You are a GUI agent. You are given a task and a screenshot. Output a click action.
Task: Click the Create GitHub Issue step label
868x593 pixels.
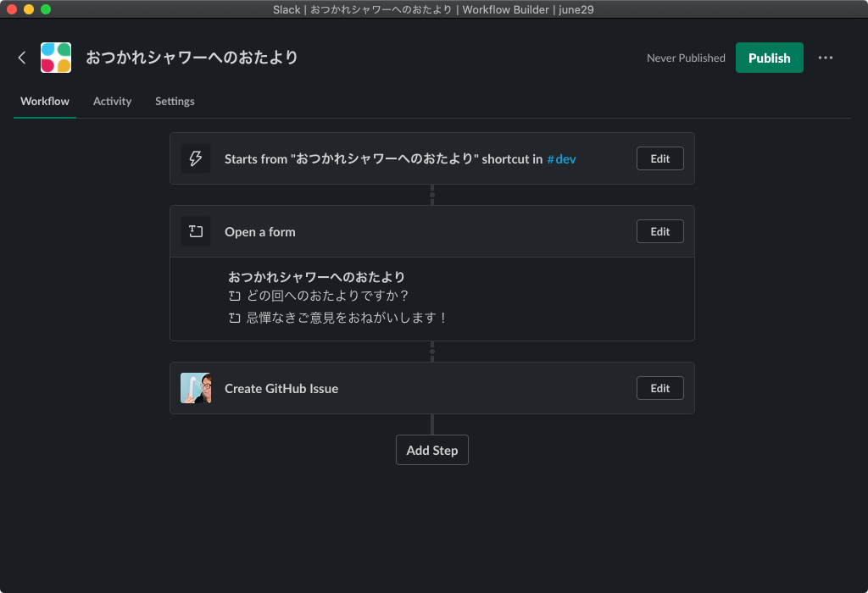point(281,388)
